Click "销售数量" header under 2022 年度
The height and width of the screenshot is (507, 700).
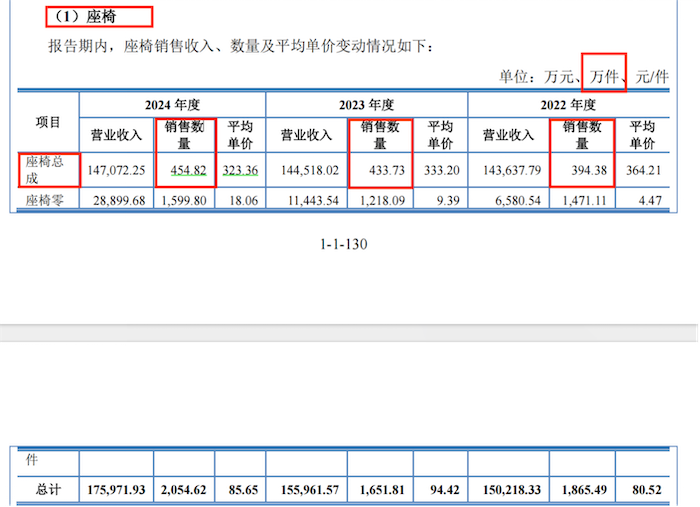(x=582, y=135)
